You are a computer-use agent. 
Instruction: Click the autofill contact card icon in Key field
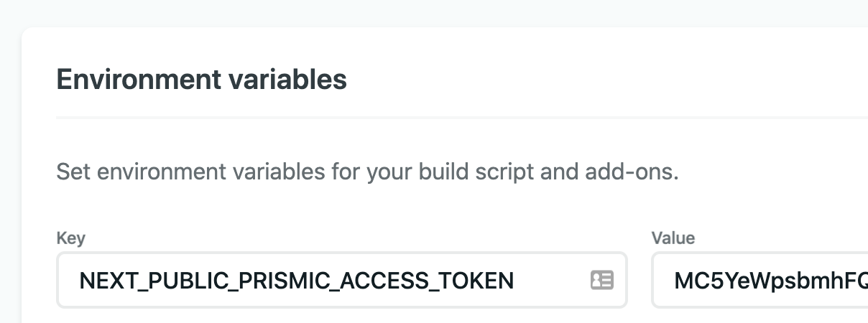[x=601, y=280]
